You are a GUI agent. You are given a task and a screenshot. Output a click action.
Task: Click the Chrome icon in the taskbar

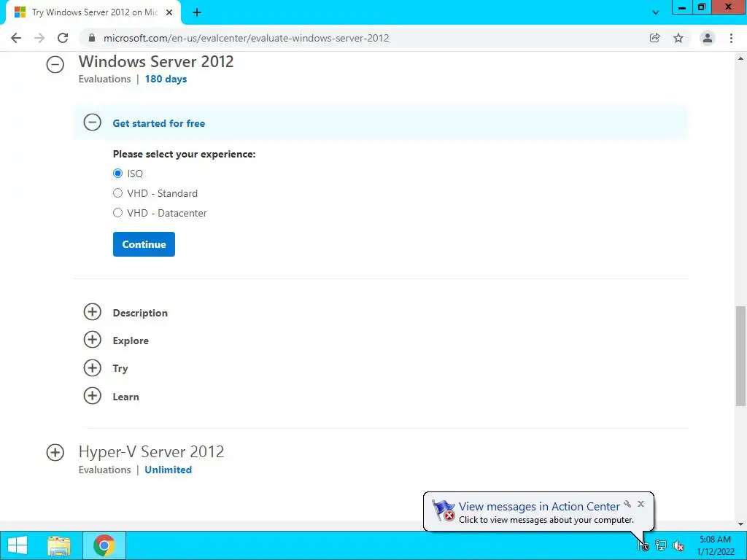pyautogui.click(x=104, y=545)
